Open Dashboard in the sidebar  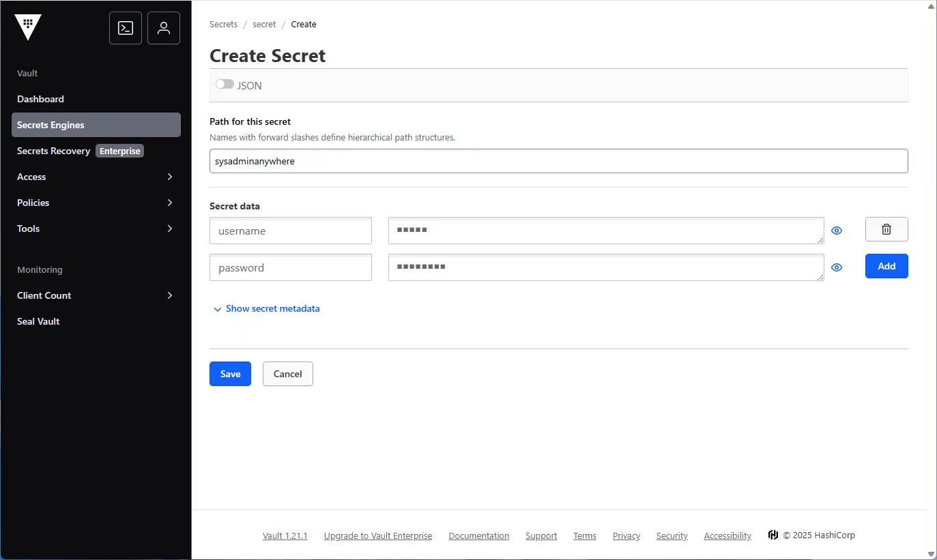41,99
